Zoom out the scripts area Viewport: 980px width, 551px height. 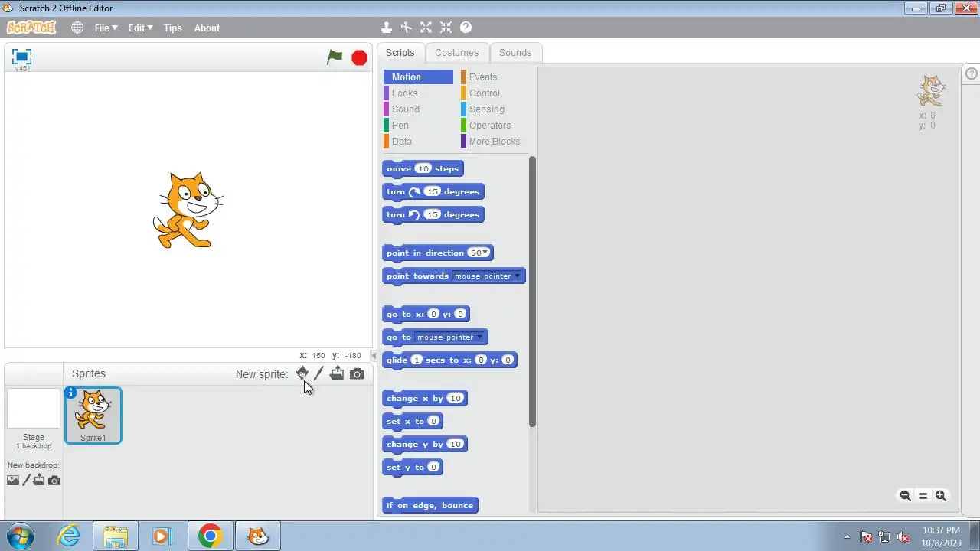point(905,496)
